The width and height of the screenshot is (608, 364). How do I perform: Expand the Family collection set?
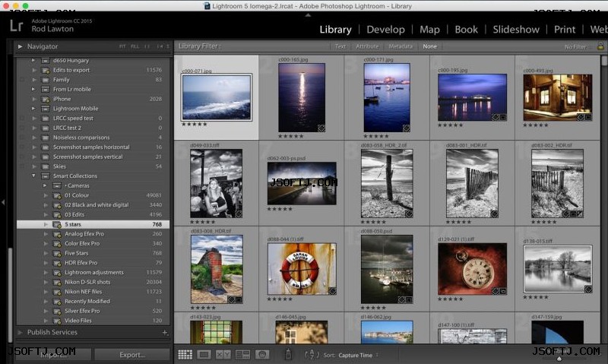[33, 80]
